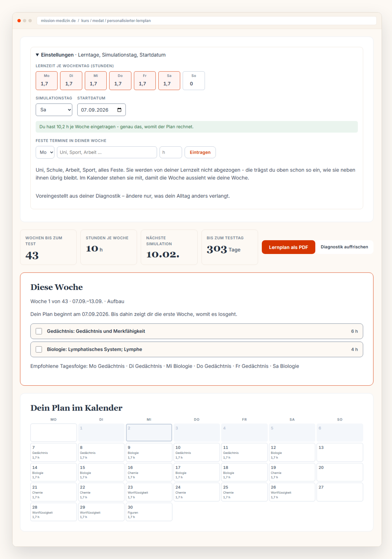Image resolution: width=392 pixels, height=559 pixels.
Task: Click the '4 h' value in Biologie row
Action: click(354, 349)
